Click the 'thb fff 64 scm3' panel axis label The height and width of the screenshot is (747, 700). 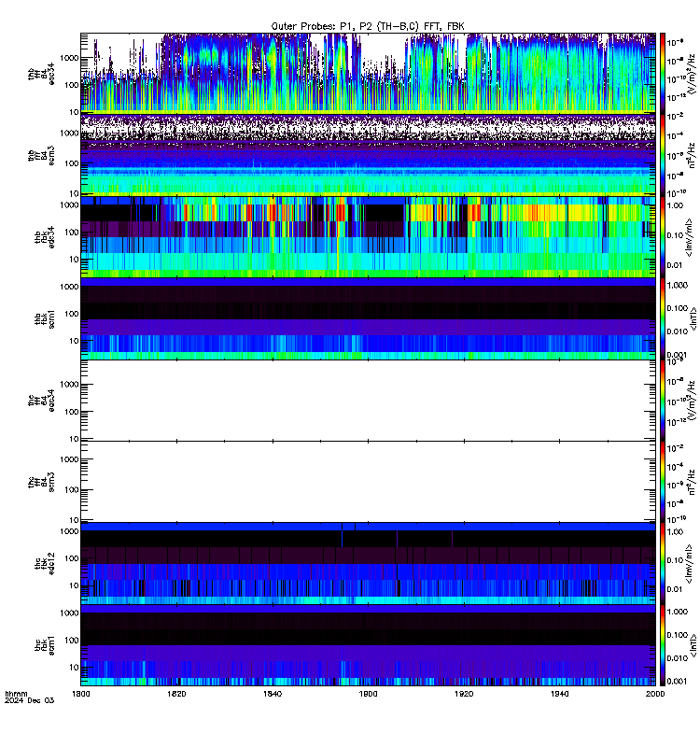tap(41, 156)
